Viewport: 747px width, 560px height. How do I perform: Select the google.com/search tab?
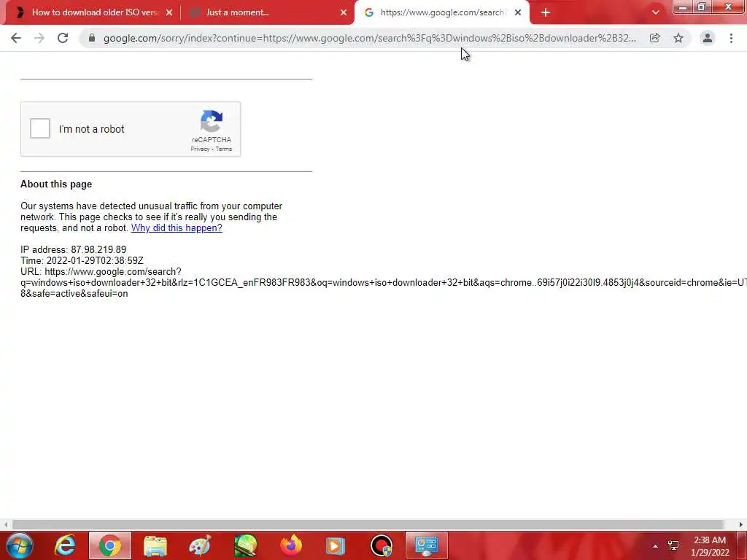pos(442,12)
